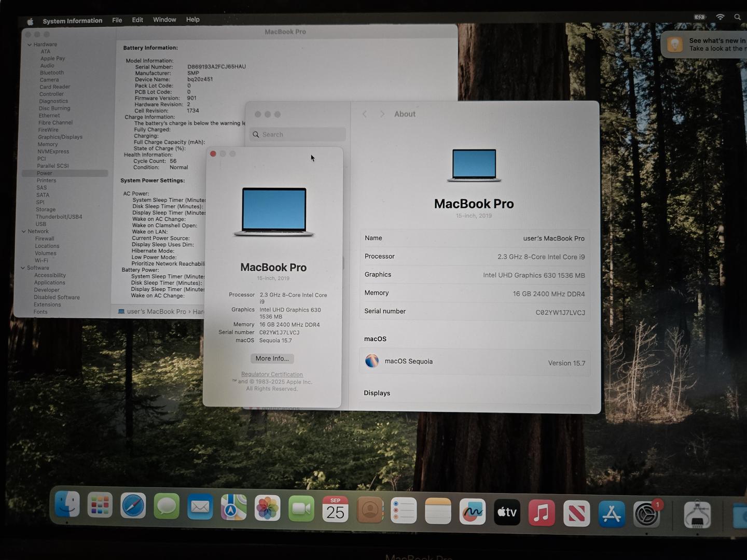Click battery serial number D869193A2FCJ65HAU

(x=216, y=66)
